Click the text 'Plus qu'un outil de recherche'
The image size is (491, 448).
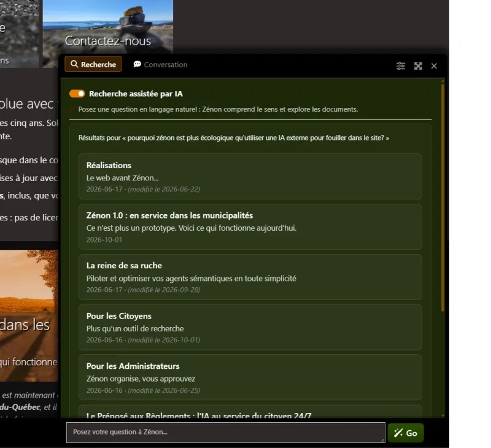click(135, 328)
